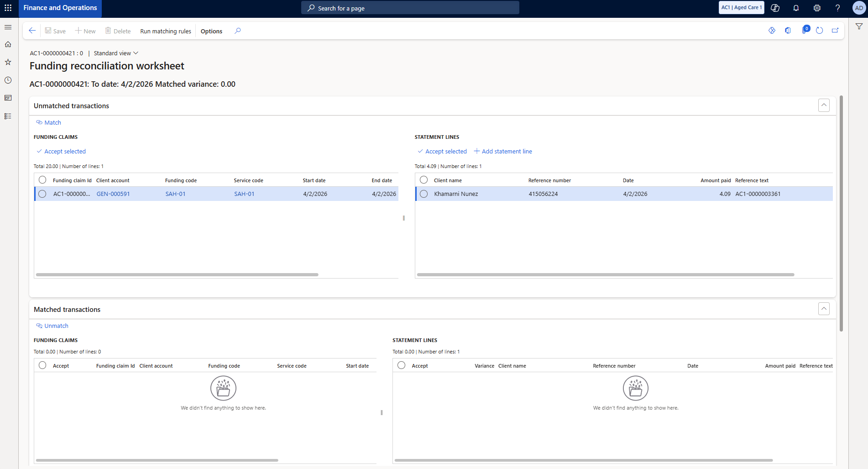This screenshot has height=469, width=868.
Task: Click the unmatched grids splitter handle
Action: click(x=403, y=218)
